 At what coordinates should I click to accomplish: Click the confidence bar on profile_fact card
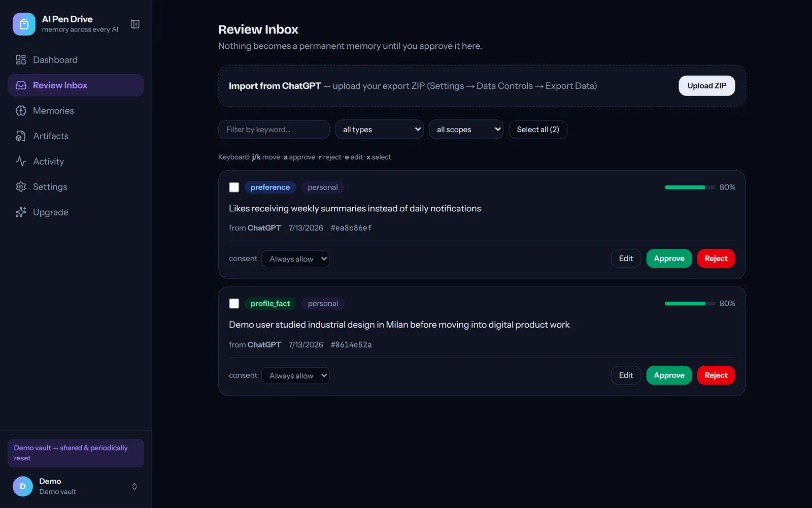[x=690, y=304]
